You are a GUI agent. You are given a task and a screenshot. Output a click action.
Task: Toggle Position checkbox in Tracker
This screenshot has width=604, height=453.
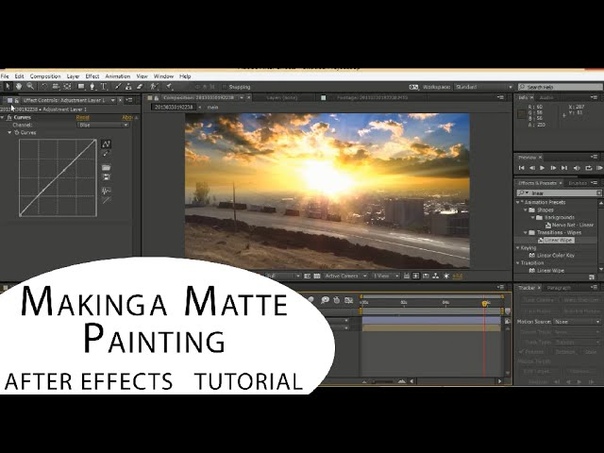coord(522,352)
